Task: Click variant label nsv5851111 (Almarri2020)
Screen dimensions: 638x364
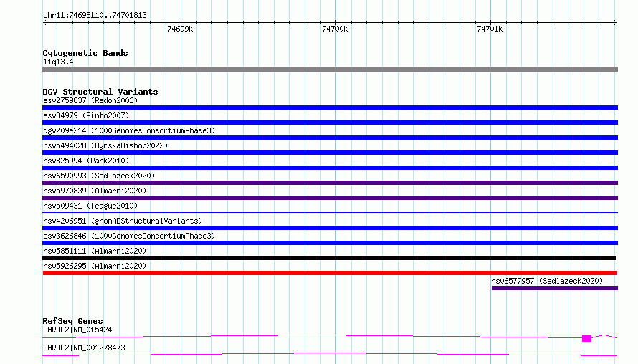Action: coord(95,251)
